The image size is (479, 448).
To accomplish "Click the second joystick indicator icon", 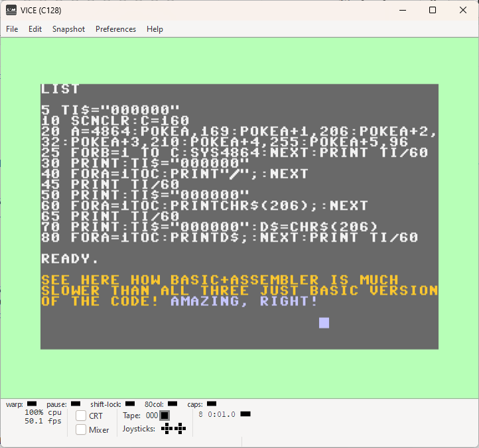I will (180, 429).
